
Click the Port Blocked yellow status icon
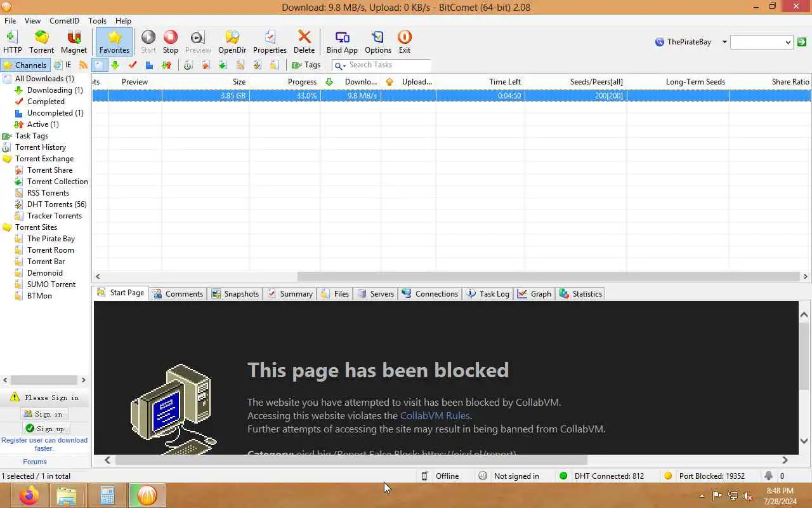(x=668, y=476)
